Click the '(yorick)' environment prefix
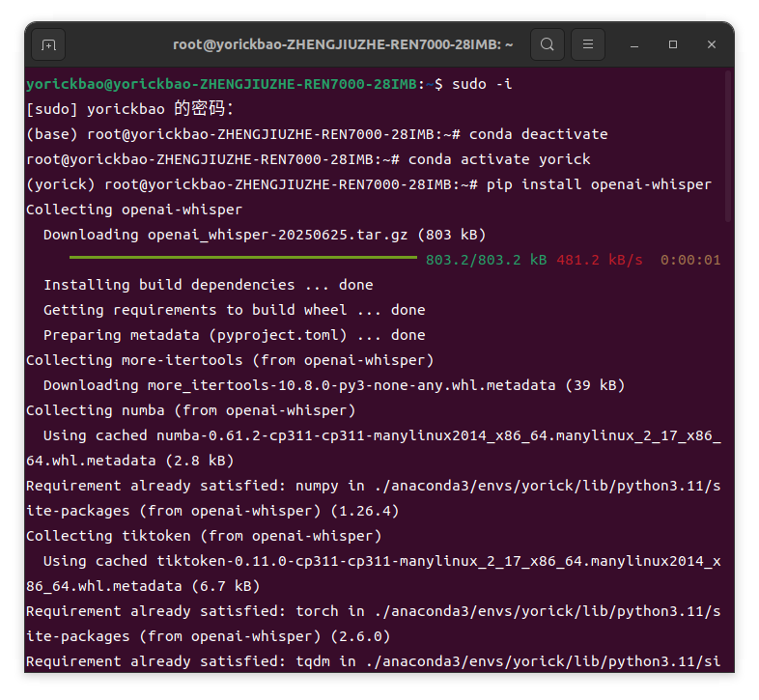Image resolution: width=759 pixels, height=700 pixels. (x=61, y=184)
